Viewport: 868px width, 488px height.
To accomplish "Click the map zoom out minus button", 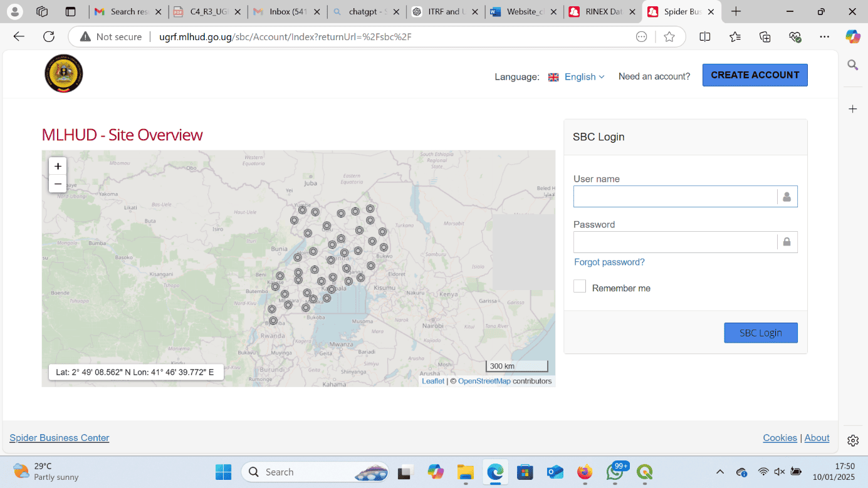I will pyautogui.click(x=58, y=184).
